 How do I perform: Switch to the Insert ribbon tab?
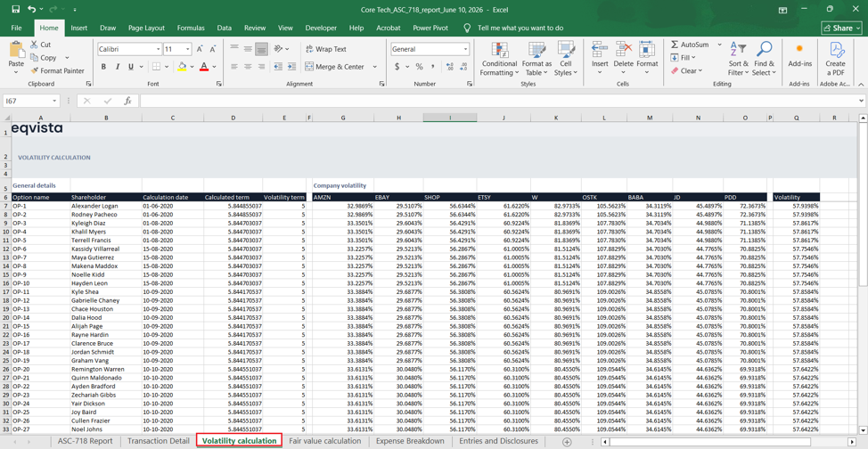tap(79, 28)
